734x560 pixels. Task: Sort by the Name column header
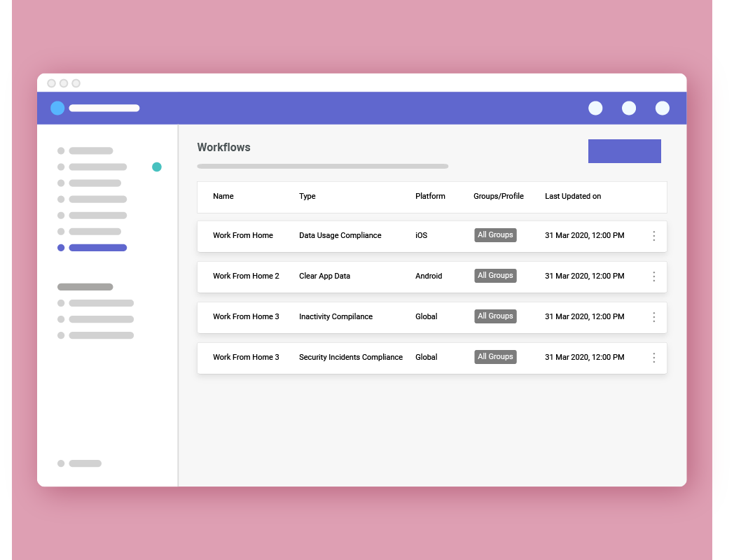click(x=223, y=196)
